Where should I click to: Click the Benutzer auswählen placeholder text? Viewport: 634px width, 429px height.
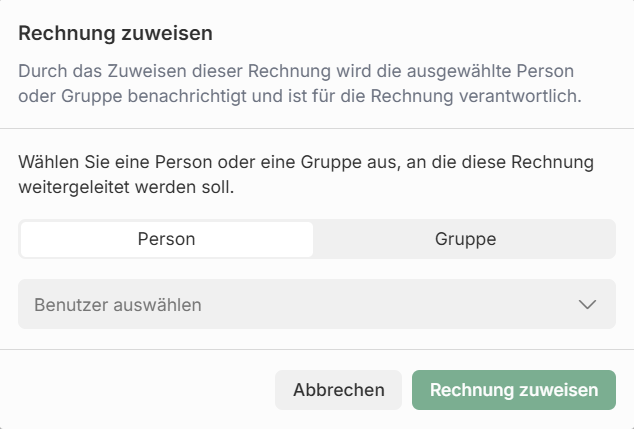tap(118, 304)
